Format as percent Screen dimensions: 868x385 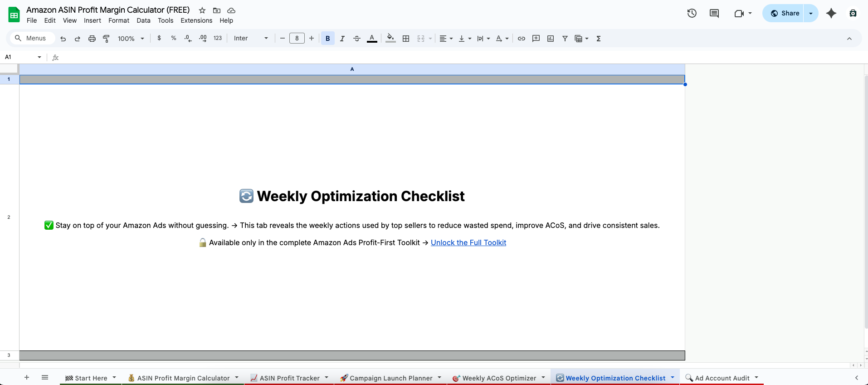click(174, 38)
